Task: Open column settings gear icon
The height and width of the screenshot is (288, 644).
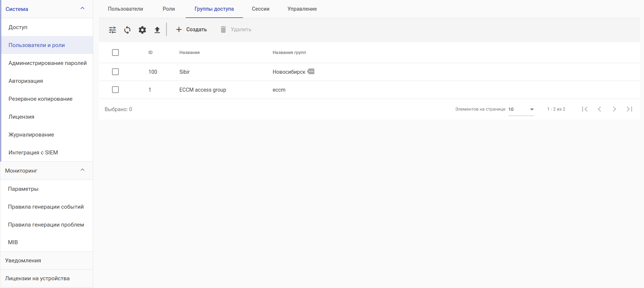Action: 142,30
